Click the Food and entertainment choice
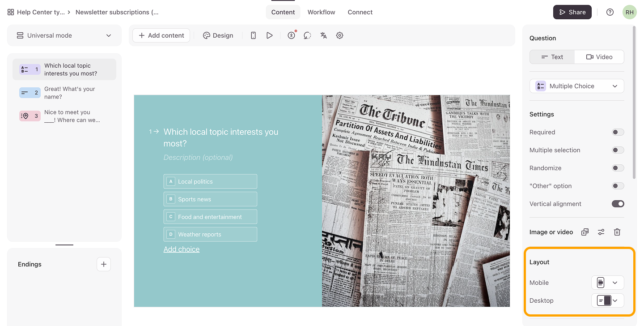 click(210, 217)
